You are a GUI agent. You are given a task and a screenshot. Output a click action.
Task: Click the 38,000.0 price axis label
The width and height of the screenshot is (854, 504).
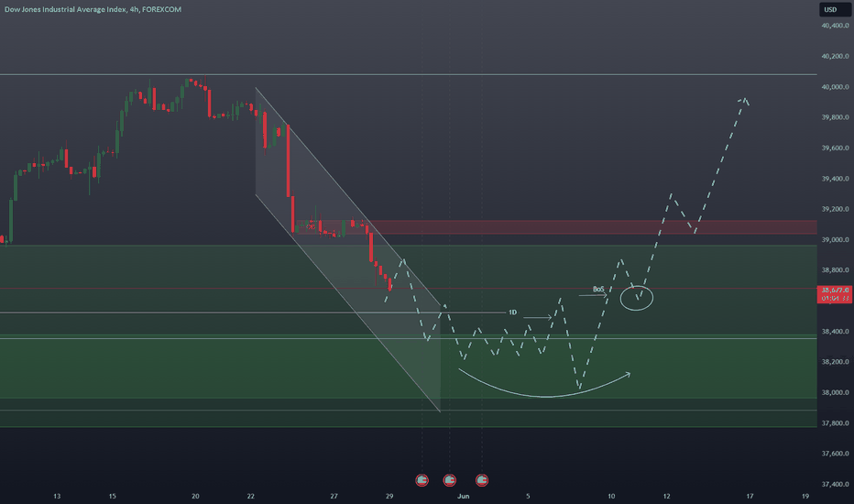835,392
